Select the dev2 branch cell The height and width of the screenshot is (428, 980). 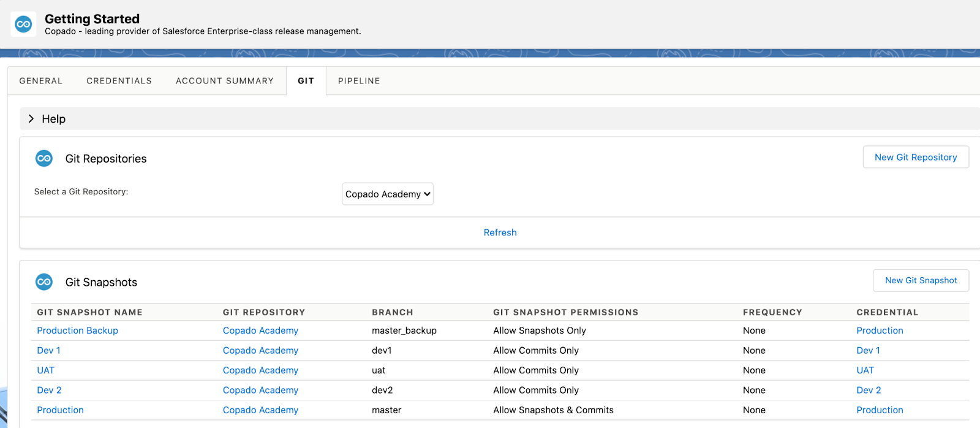383,390
